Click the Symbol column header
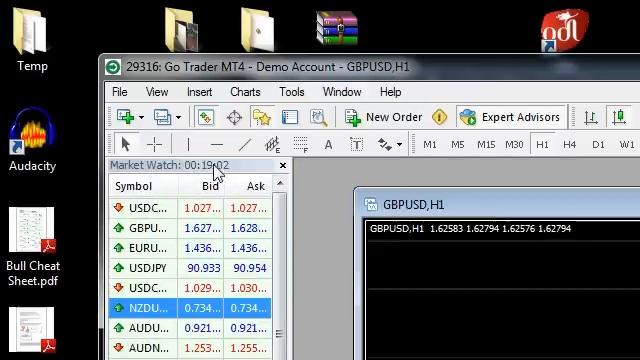This screenshot has width=640, height=360. (143, 186)
